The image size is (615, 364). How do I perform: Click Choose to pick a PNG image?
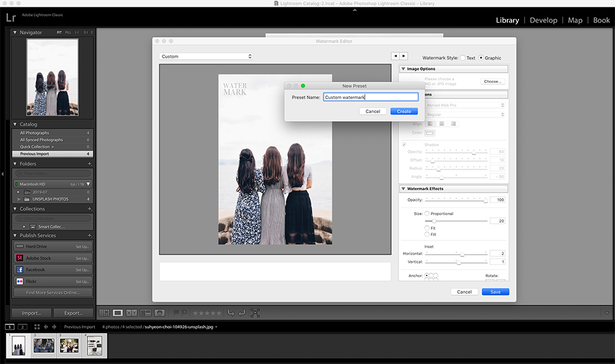coord(493,81)
